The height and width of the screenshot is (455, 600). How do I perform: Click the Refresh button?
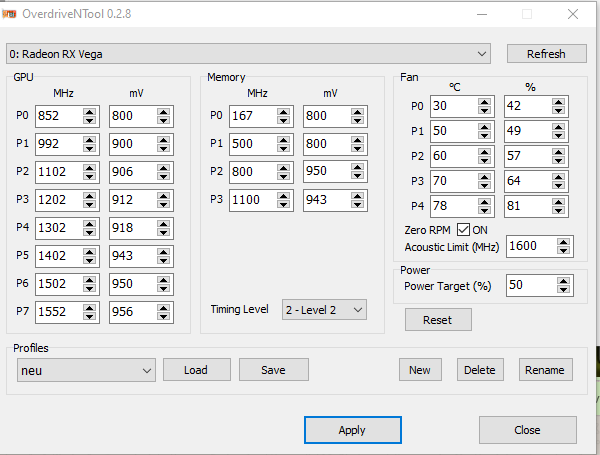(546, 54)
